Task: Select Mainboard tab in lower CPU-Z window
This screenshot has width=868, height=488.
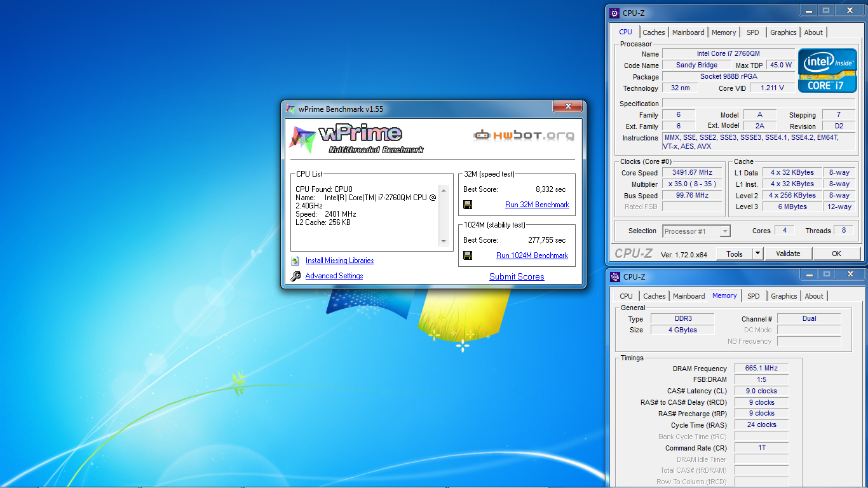Action: [x=689, y=296]
